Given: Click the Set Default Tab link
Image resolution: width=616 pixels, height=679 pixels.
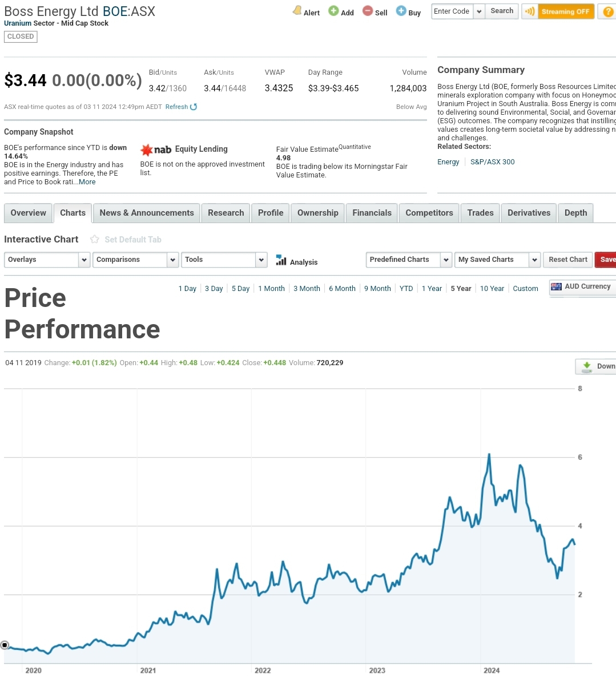Looking at the screenshot, I should (x=133, y=240).
